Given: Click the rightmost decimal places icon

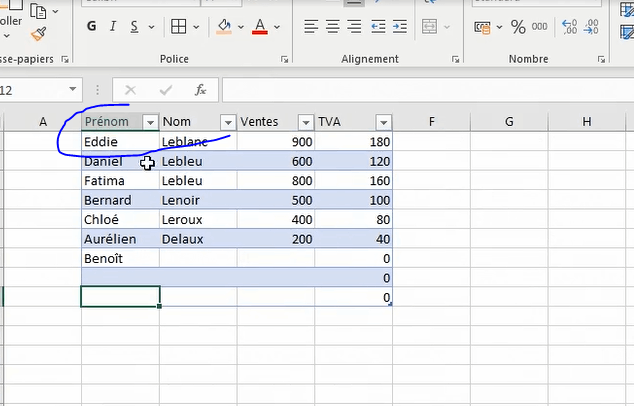Looking at the screenshot, I should [591, 27].
